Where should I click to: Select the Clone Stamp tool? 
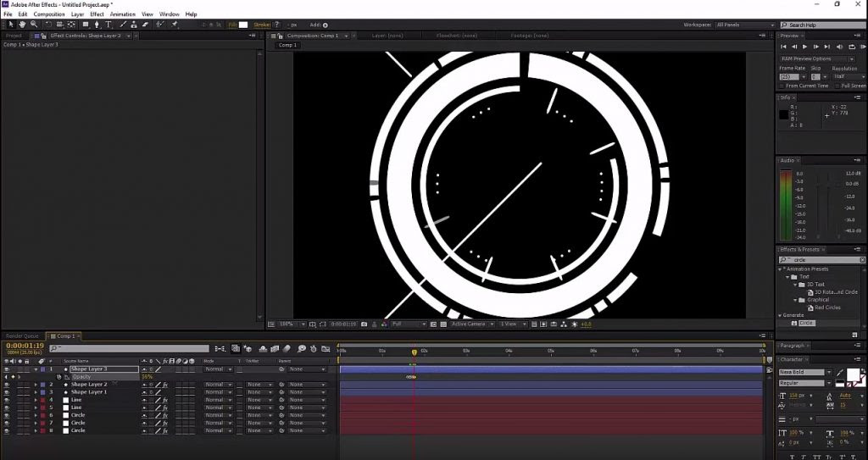coord(134,25)
